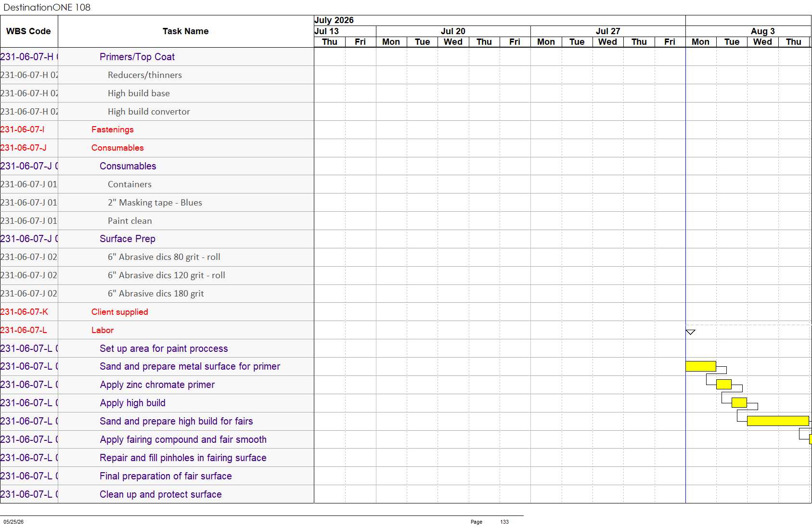Click the DestinationONE 108 project title

point(47,7)
